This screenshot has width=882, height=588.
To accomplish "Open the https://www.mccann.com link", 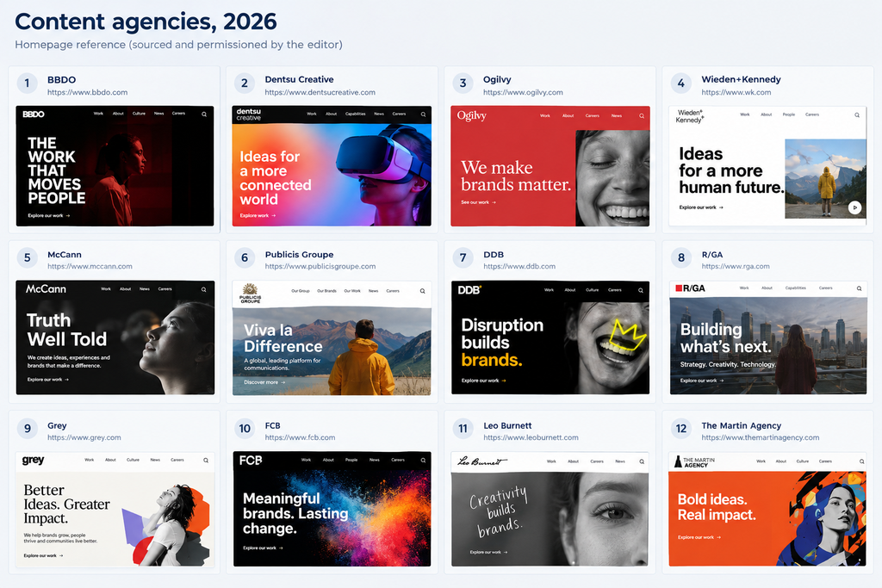I will click(90, 267).
